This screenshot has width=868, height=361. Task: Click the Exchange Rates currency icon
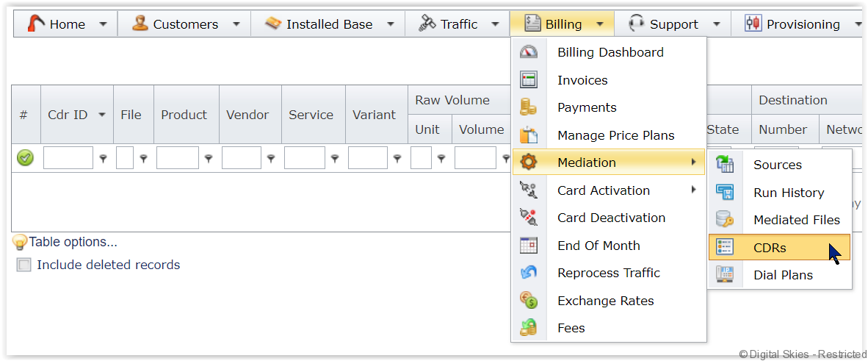pos(528,301)
